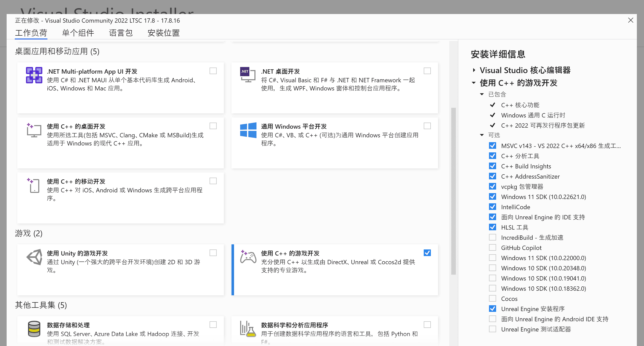
Task: Click the 游戏 (2) section header
Action: click(x=29, y=233)
